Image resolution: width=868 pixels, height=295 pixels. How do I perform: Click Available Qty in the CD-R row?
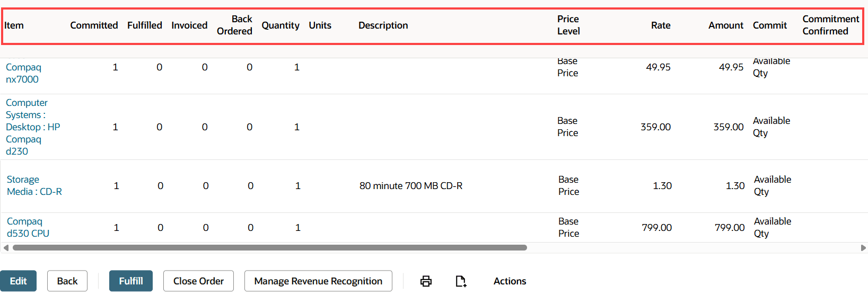click(773, 186)
